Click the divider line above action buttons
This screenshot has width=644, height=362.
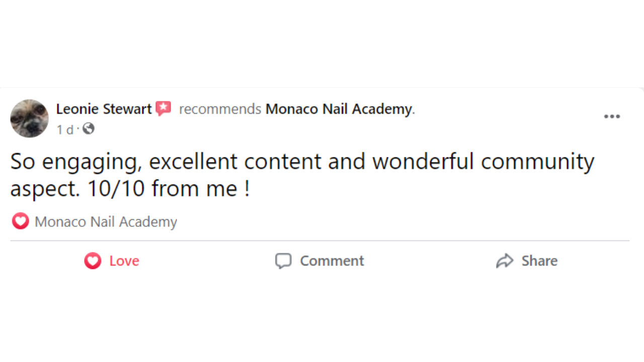[x=319, y=241]
